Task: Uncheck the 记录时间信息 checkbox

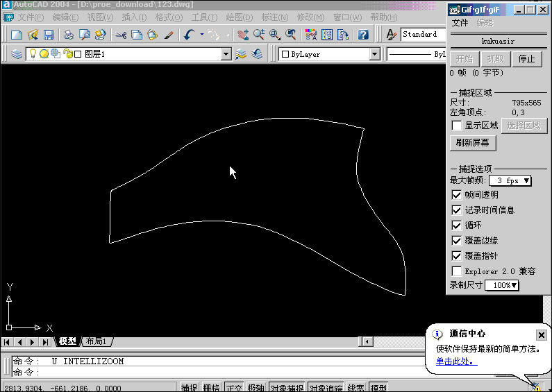Action: point(457,210)
